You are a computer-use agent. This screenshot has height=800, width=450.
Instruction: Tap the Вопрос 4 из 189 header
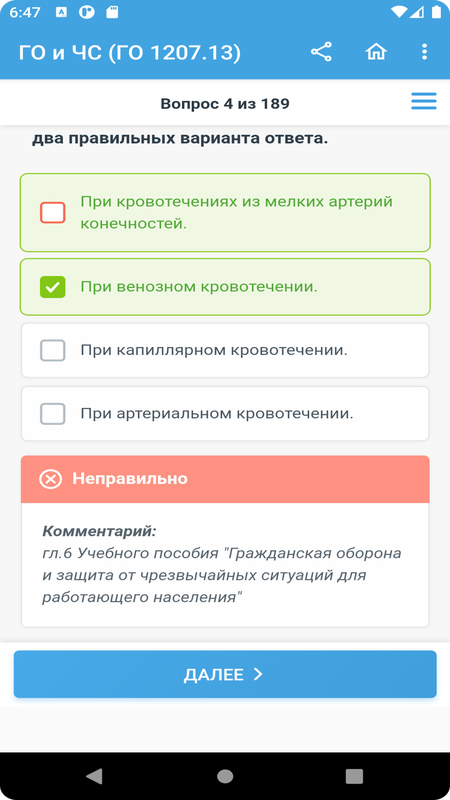click(225, 104)
